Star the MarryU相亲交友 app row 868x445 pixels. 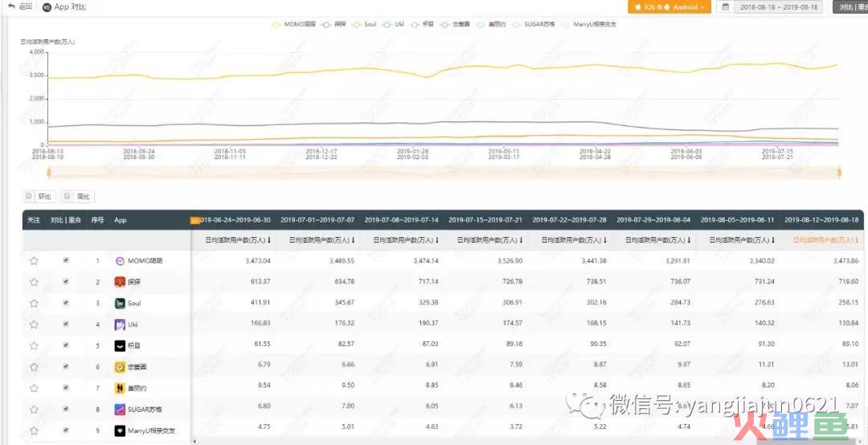[34, 431]
